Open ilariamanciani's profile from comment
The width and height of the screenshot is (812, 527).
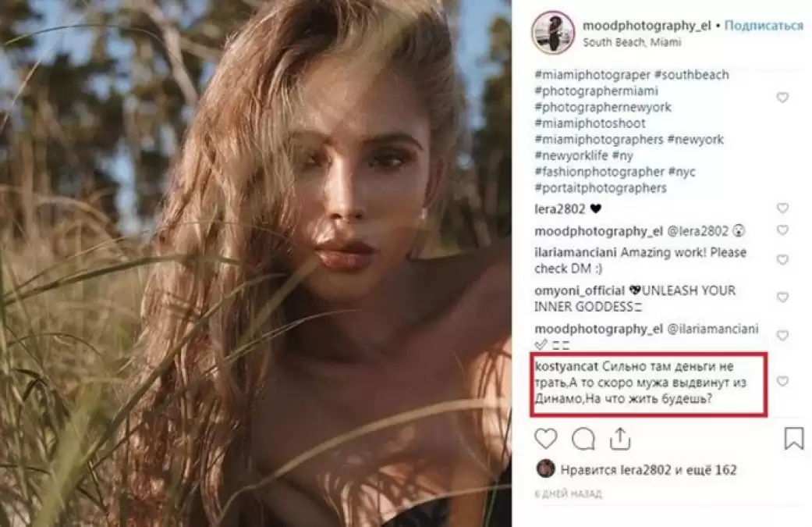573,253
